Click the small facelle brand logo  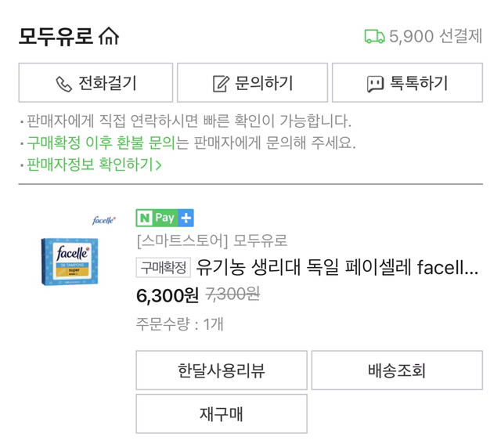click(x=103, y=220)
